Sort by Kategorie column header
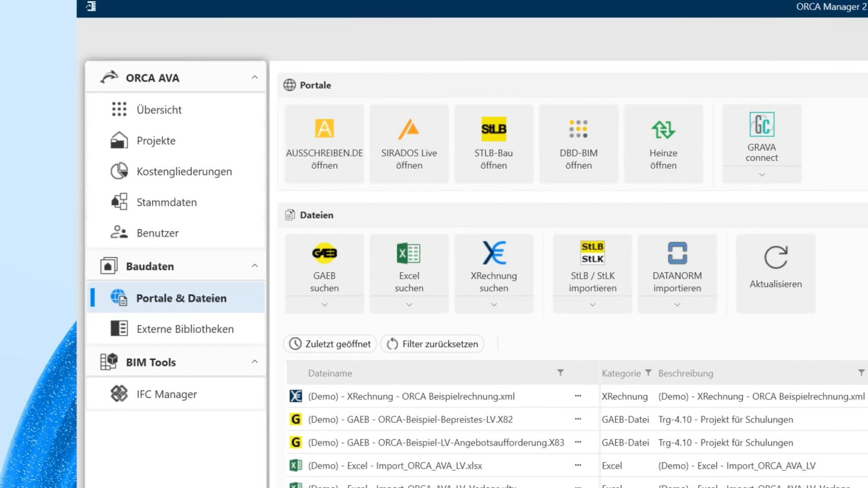The height and width of the screenshot is (488, 868). coord(621,373)
